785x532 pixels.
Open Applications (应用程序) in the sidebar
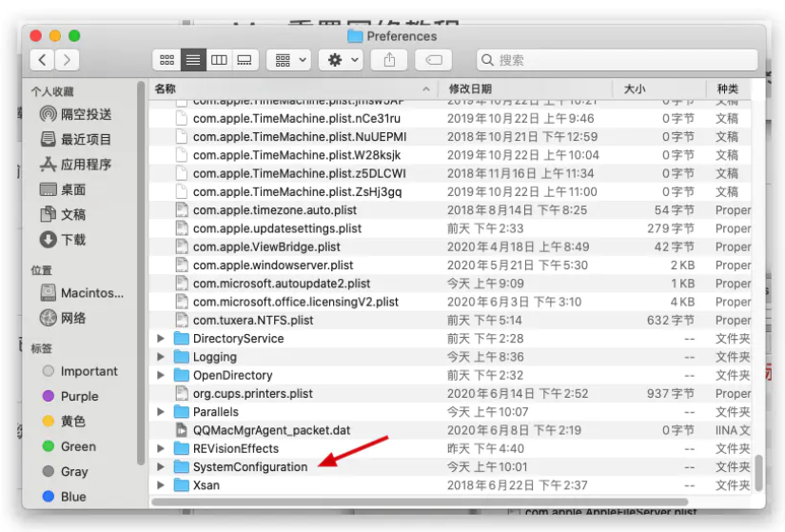[x=76, y=165]
